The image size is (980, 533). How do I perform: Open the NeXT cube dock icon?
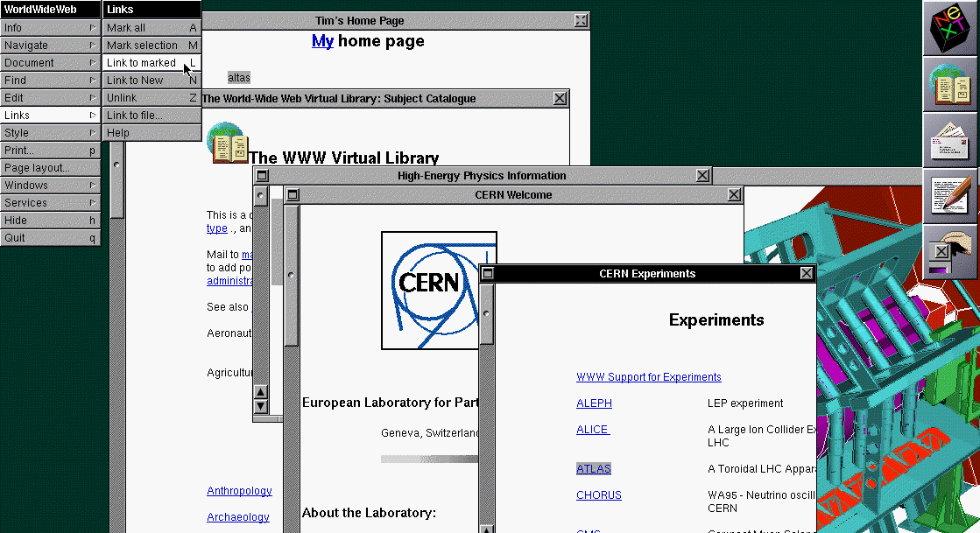(950, 28)
